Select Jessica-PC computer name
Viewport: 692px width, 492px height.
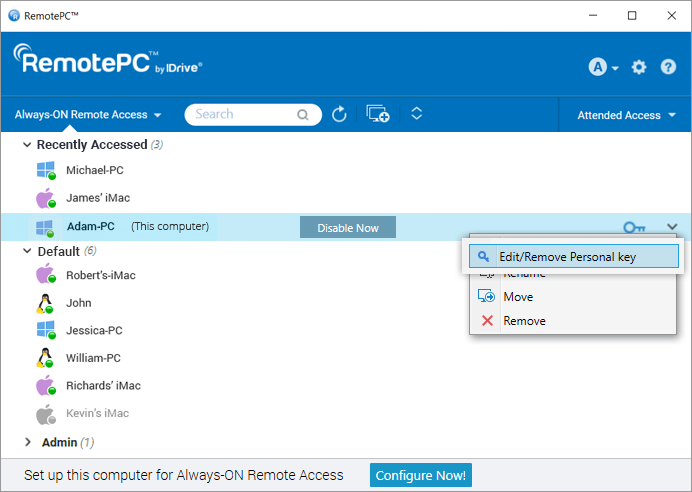point(94,331)
